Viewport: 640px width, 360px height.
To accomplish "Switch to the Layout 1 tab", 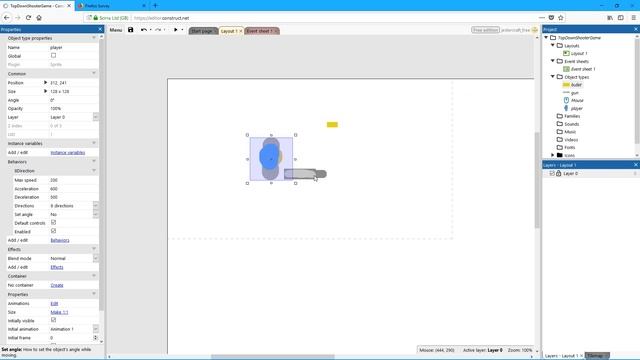I will 228,31.
